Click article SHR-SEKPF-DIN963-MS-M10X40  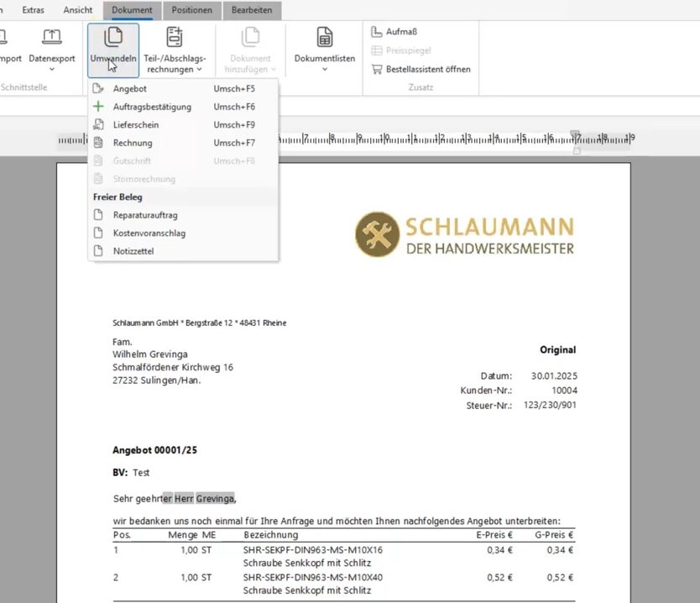(313, 578)
